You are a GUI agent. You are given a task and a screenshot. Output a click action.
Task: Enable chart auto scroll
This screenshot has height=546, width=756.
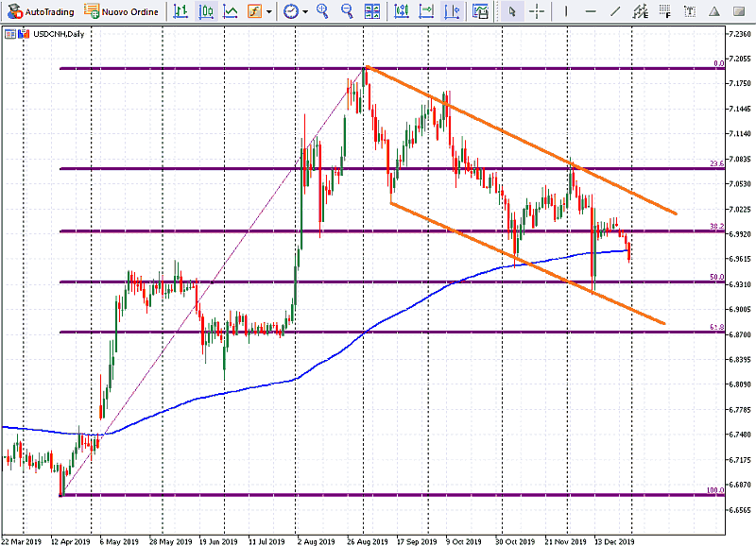[x=402, y=11]
